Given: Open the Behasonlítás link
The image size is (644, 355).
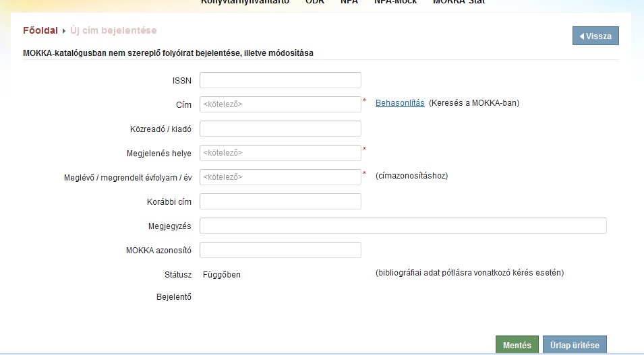Looking at the screenshot, I should click(x=400, y=103).
